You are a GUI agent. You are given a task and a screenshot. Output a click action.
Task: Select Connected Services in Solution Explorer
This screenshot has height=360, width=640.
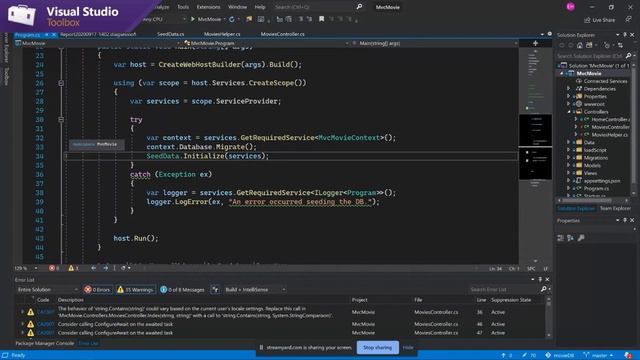[605, 81]
